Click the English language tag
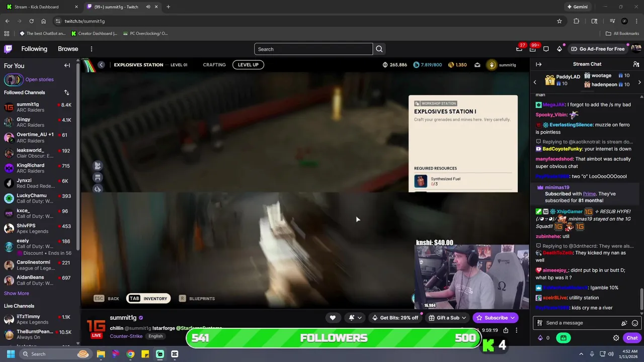Image resolution: width=644 pixels, height=362 pixels. (x=155, y=336)
